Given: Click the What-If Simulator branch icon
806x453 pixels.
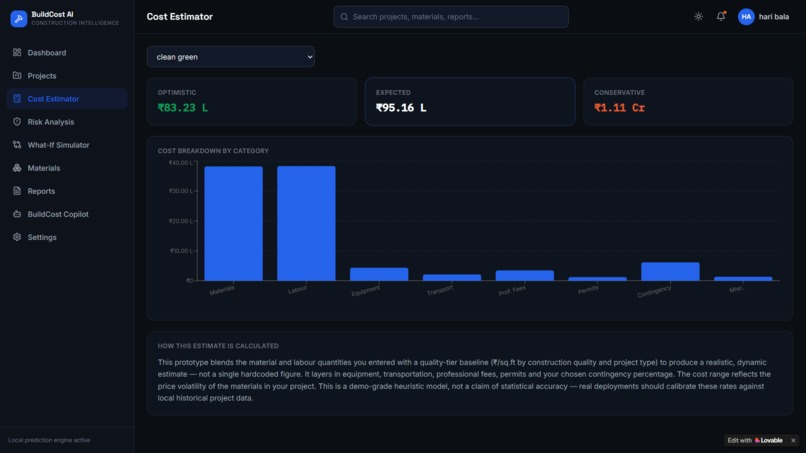Looking at the screenshot, I should [17, 145].
